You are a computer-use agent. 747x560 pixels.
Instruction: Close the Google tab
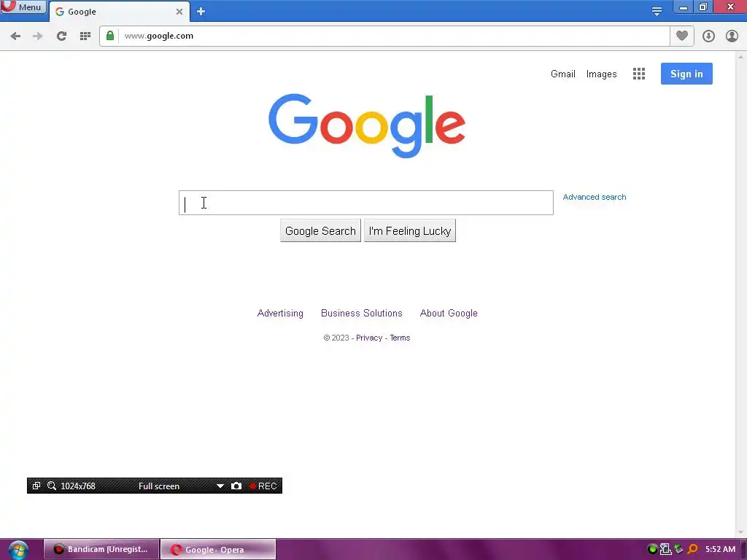179,12
